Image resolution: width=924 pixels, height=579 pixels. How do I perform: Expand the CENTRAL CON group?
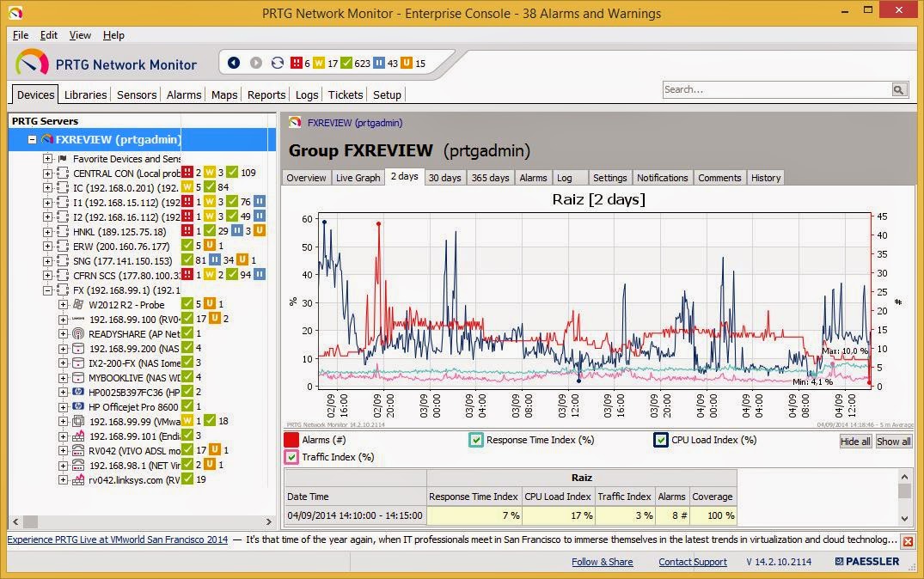48,174
